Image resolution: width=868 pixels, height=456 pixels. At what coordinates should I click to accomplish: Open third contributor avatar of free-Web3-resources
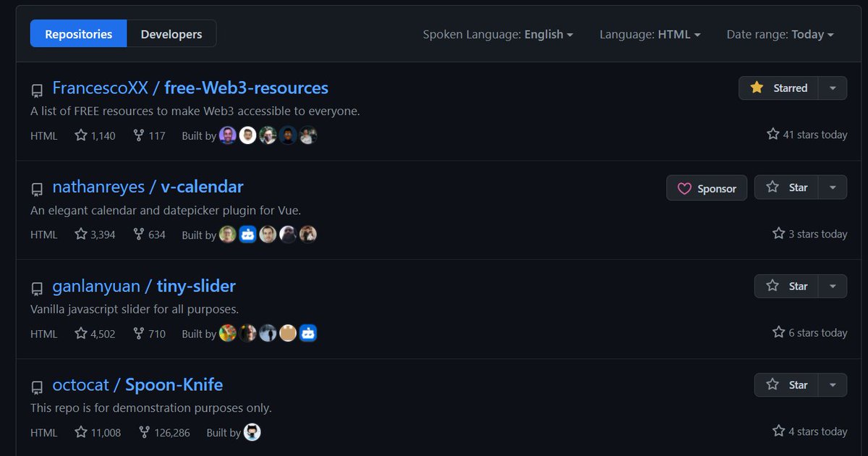coord(268,135)
